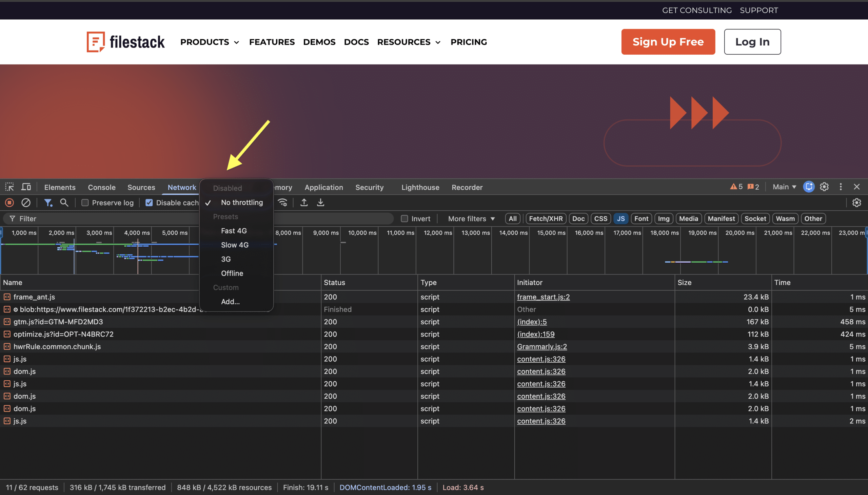Toggle the Wasm filter chip
This screenshot has width=868, height=495.
(785, 218)
